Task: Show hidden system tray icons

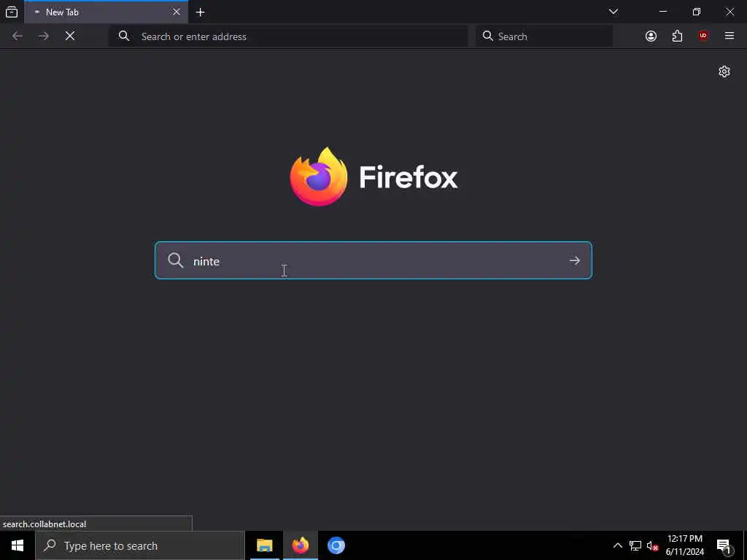Action: (617, 545)
